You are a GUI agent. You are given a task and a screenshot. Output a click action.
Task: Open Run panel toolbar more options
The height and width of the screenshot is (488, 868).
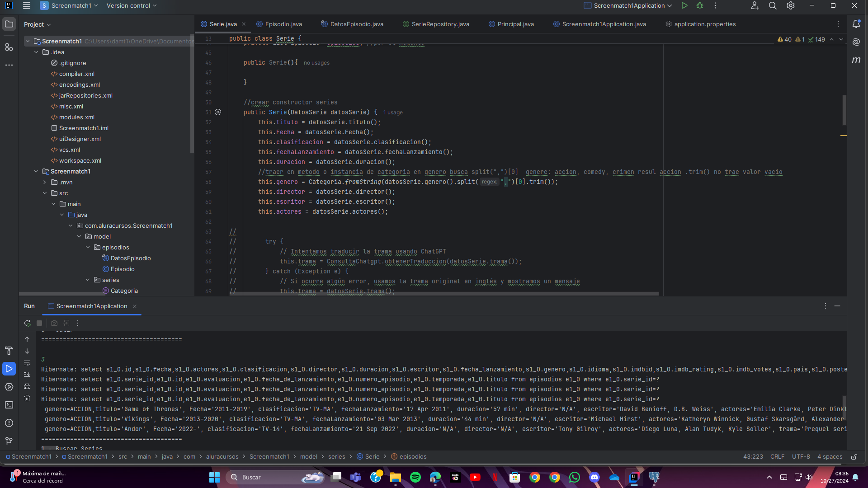pyautogui.click(x=78, y=323)
